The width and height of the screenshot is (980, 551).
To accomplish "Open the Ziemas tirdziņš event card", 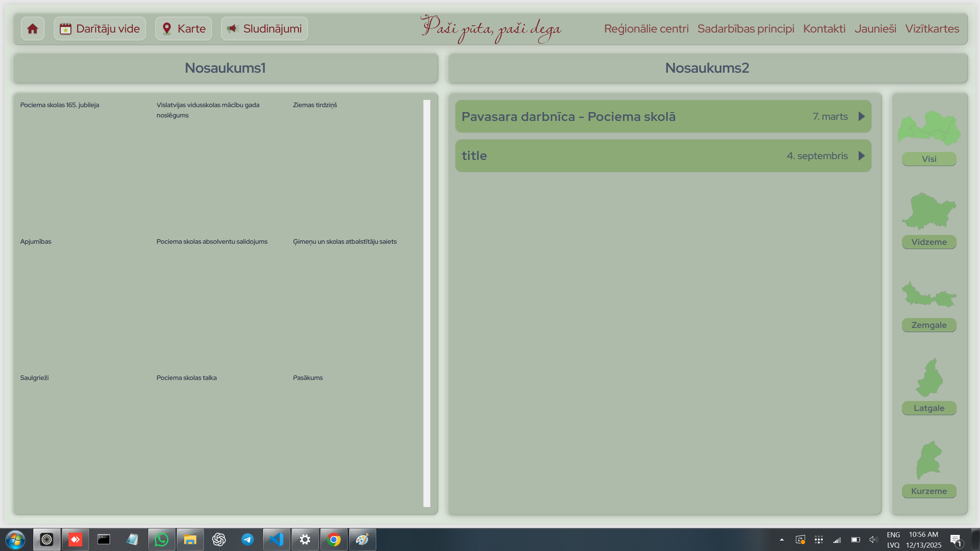I will [x=315, y=105].
